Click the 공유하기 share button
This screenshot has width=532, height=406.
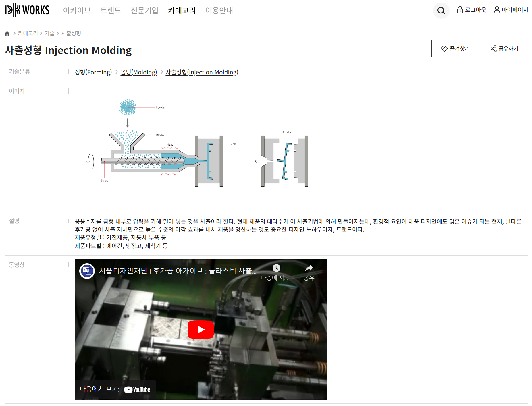504,49
